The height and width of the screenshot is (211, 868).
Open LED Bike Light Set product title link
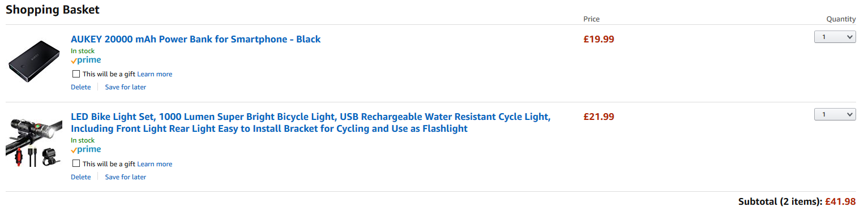coord(310,123)
